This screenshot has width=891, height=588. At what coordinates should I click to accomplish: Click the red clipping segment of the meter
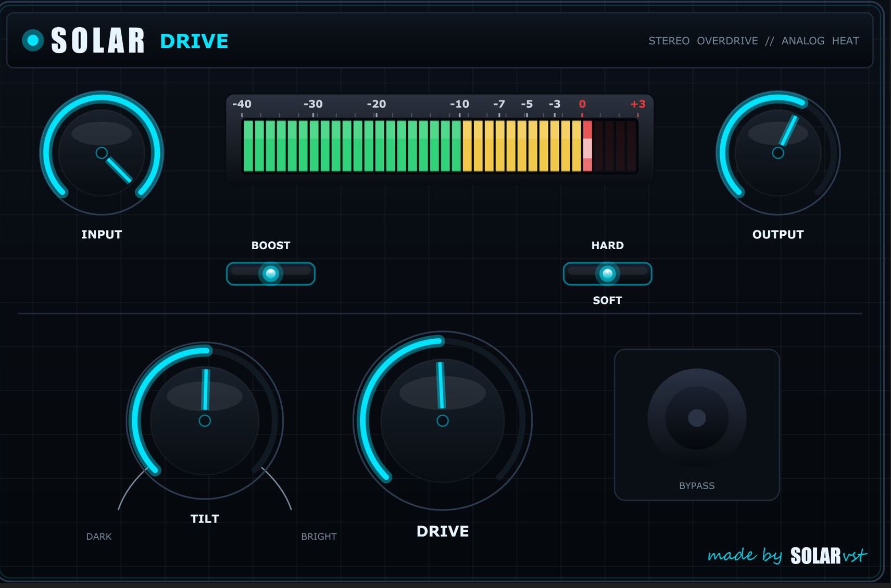tap(587, 146)
